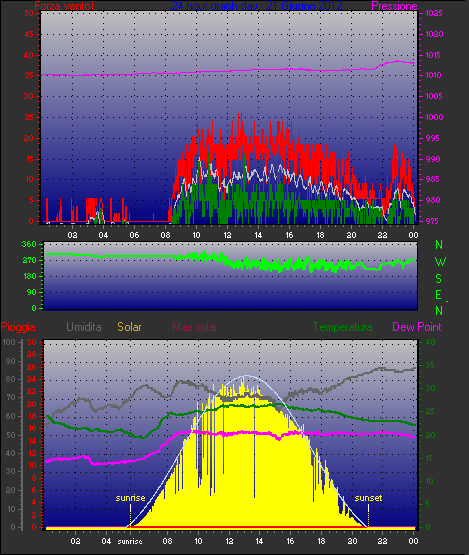Click the red '45' wind speed axis value
This screenshot has width=469, height=555.
click(29, 34)
